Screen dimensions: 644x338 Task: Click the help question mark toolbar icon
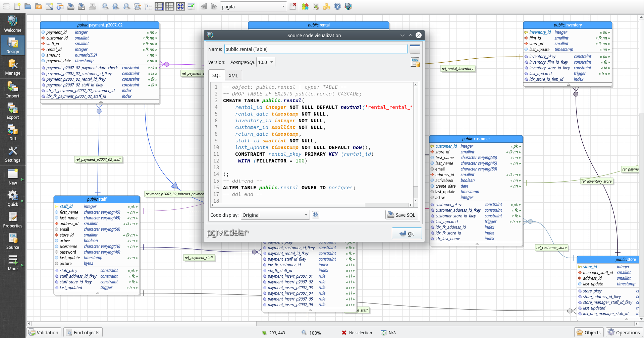pyautogui.click(x=337, y=6)
